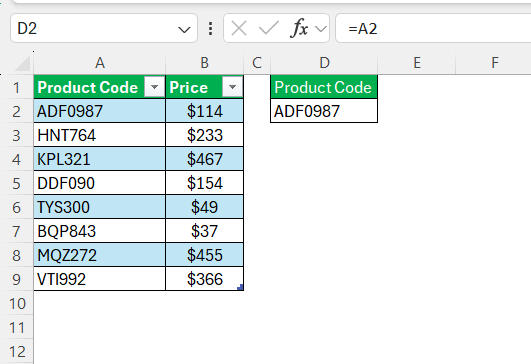The height and width of the screenshot is (364, 531).
Task: Click the Enter checkmark formula icon
Action: [269, 28]
